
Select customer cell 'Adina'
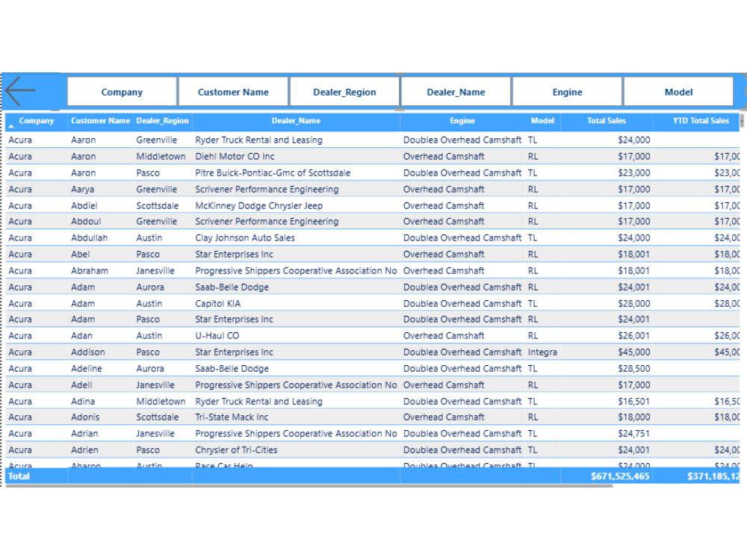click(83, 402)
